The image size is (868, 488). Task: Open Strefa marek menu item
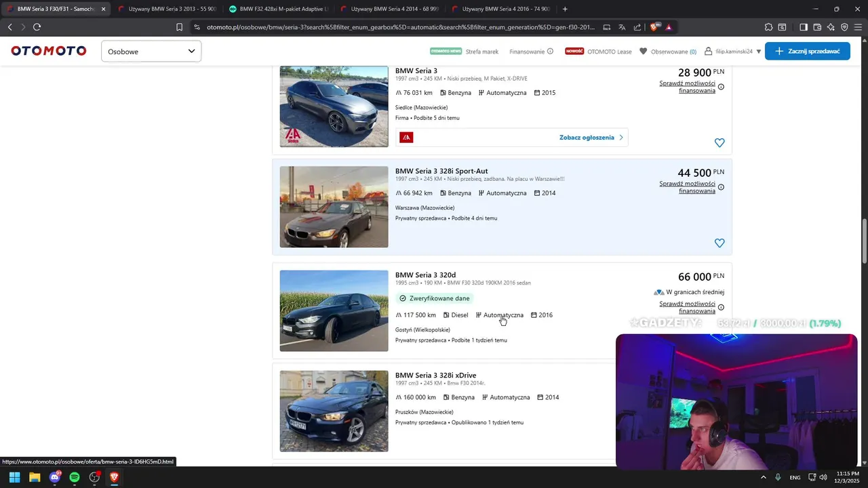pos(481,52)
